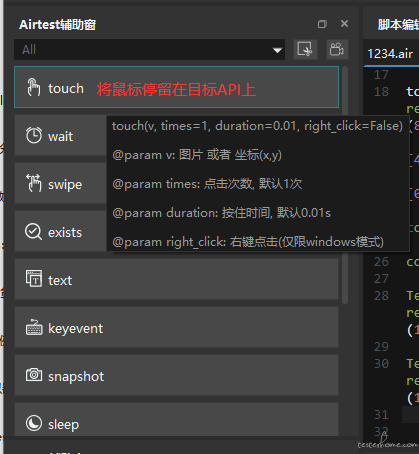Select the swipe gesture icon
419x454 pixels.
tap(34, 183)
